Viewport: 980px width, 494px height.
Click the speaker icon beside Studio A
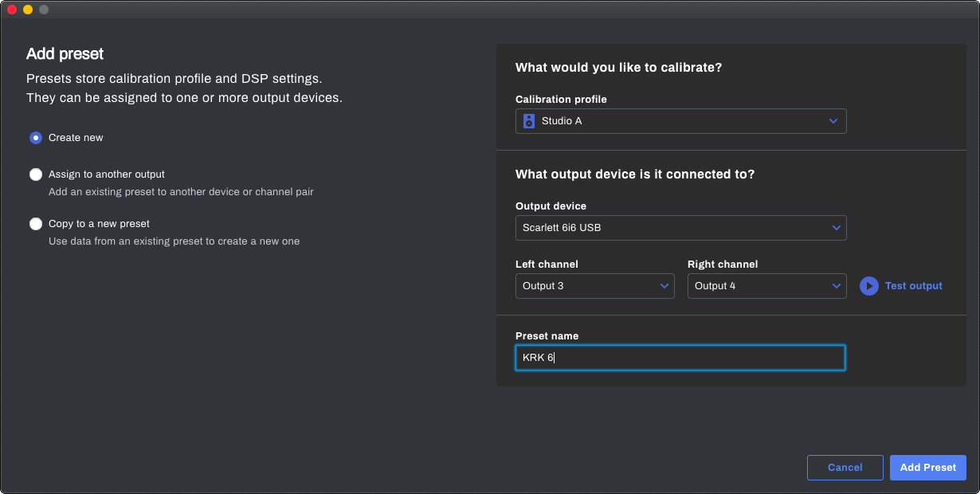(x=529, y=121)
